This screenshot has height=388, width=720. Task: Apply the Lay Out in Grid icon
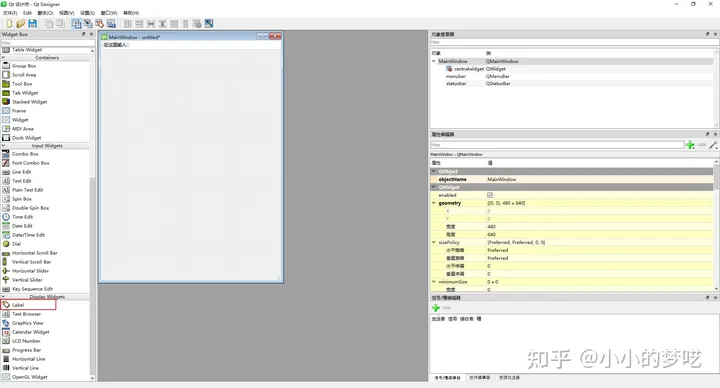click(174, 23)
